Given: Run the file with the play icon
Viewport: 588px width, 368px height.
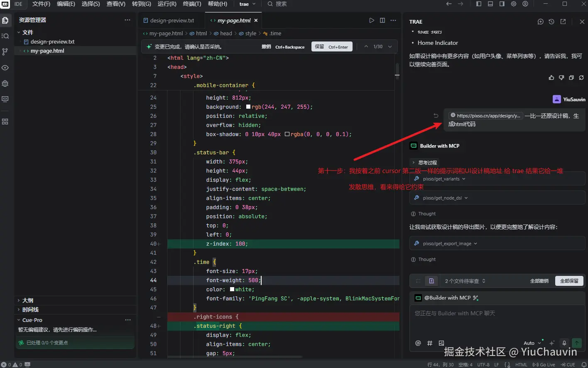Looking at the screenshot, I should point(372,20).
